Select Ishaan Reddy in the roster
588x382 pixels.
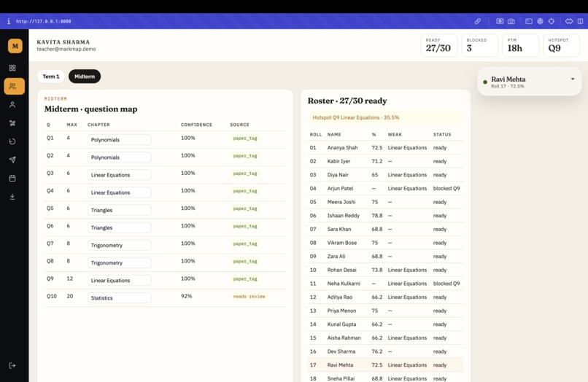385,216
